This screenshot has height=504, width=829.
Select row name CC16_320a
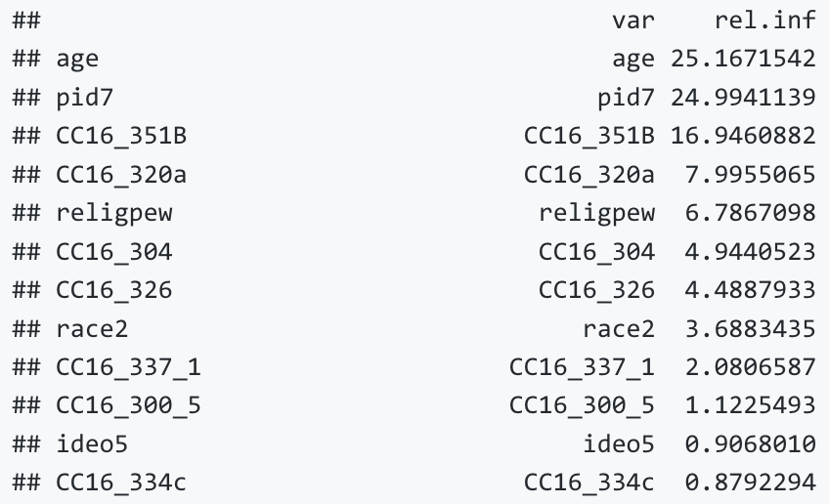(x=121, y=175)
